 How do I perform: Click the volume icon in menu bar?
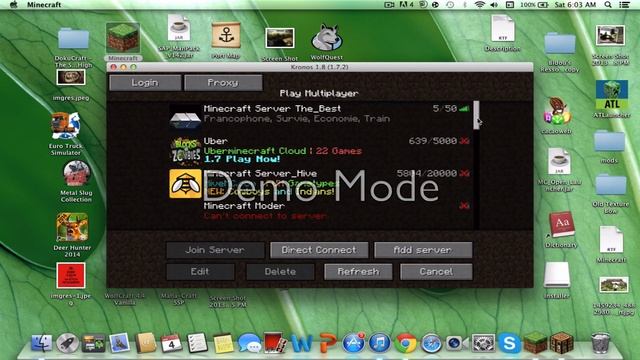[494, 4]
